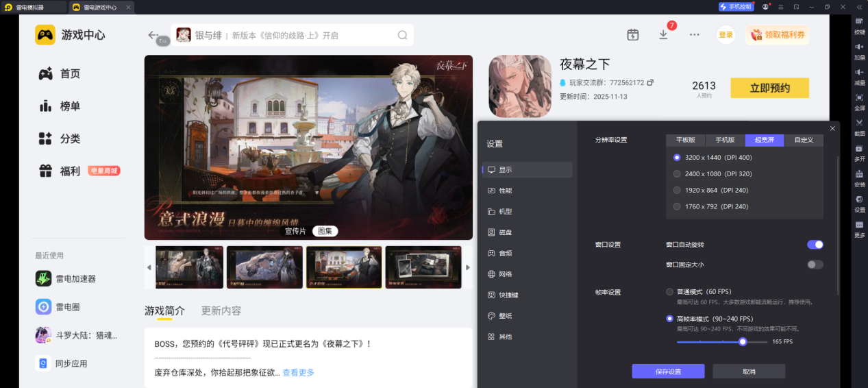This screenshot has height=388, width=868.
Task: Open the 分类 categories icon
Action: click(x=46, y=138)
